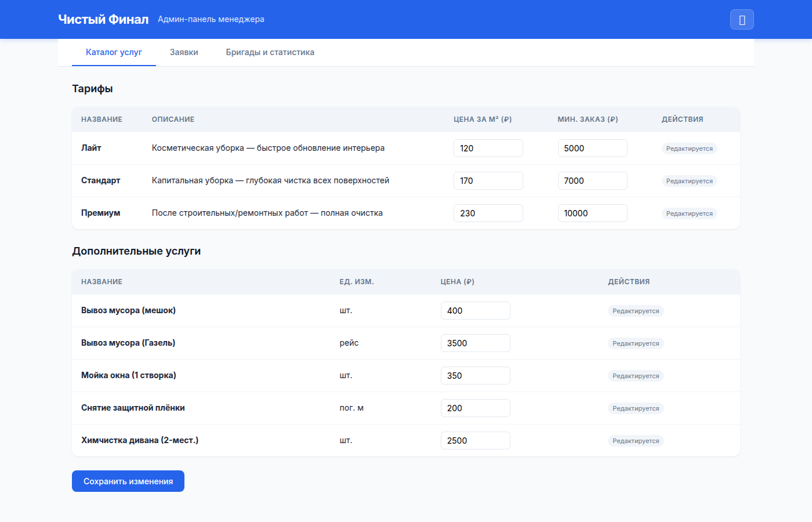Click Сохранить изменения button
The height and width of the screenshot is (522, 812).
pyautogui.click(x=128, y=481)
